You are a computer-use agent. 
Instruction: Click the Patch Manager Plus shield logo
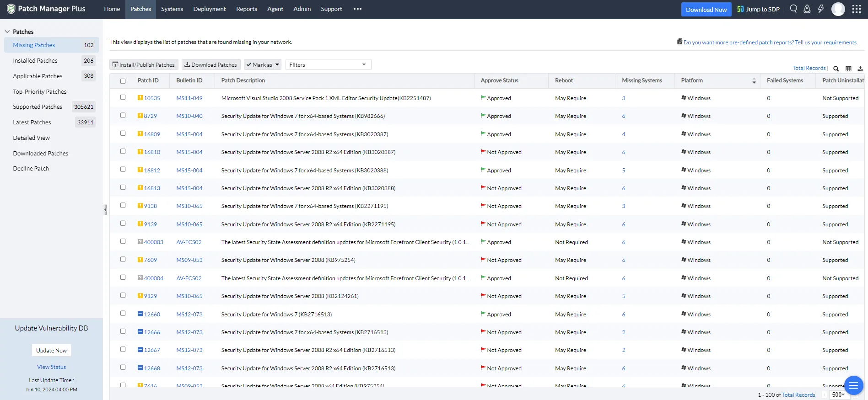(x=11, y=9)
